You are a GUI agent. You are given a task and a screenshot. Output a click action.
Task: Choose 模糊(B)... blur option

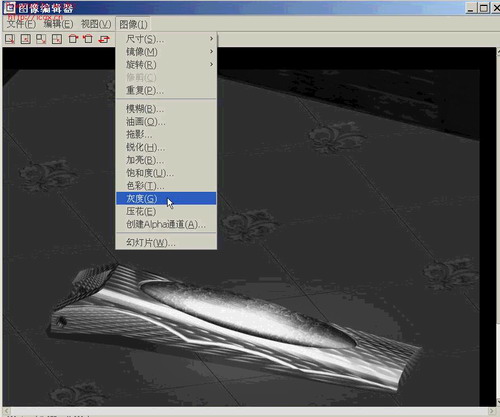(x=166, y=109)
